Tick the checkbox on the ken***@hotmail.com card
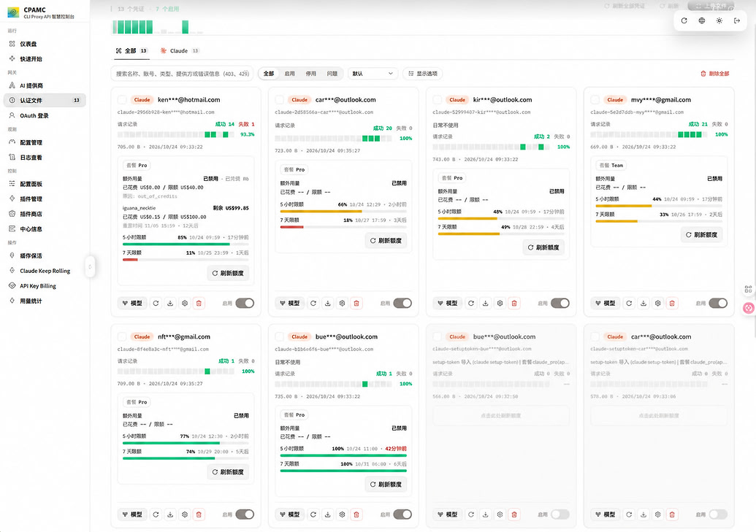This screenshot has width=756, height=532. (x=122, y=100)
